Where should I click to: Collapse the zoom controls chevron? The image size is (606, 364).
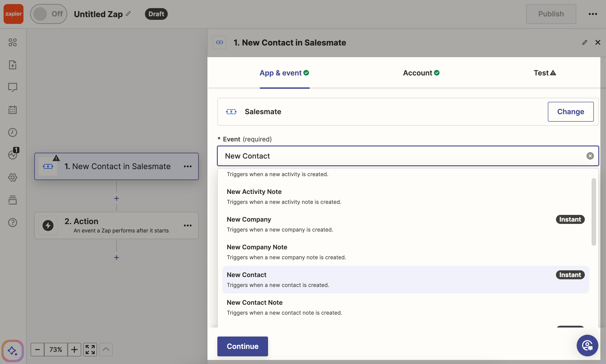point(106,349)
